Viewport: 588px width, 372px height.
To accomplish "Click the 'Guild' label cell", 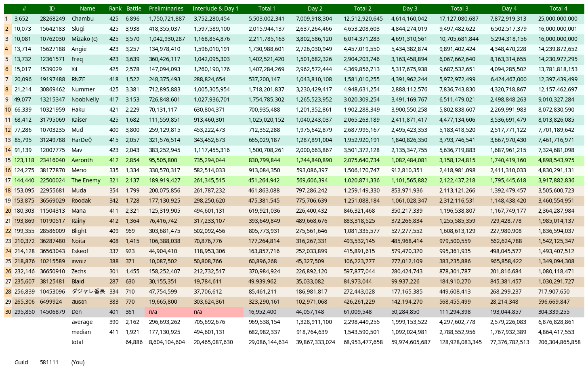I will tap(21, 362).
